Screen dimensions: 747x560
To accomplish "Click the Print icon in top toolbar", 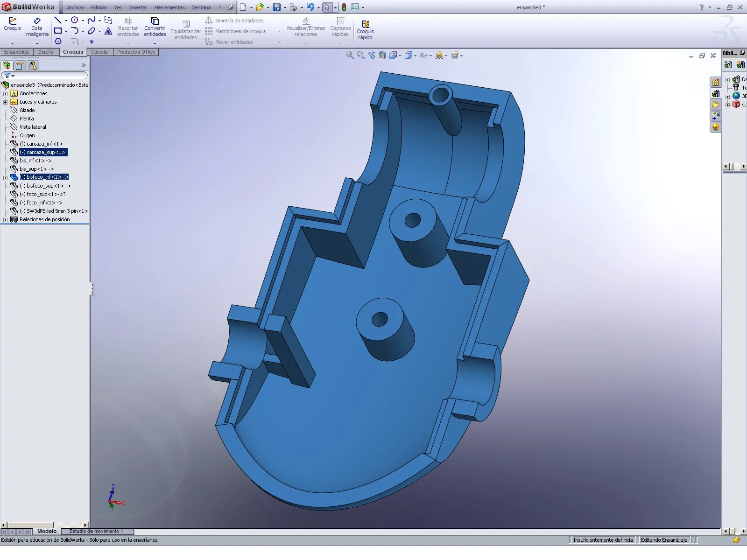I will [x=293, y=7].
